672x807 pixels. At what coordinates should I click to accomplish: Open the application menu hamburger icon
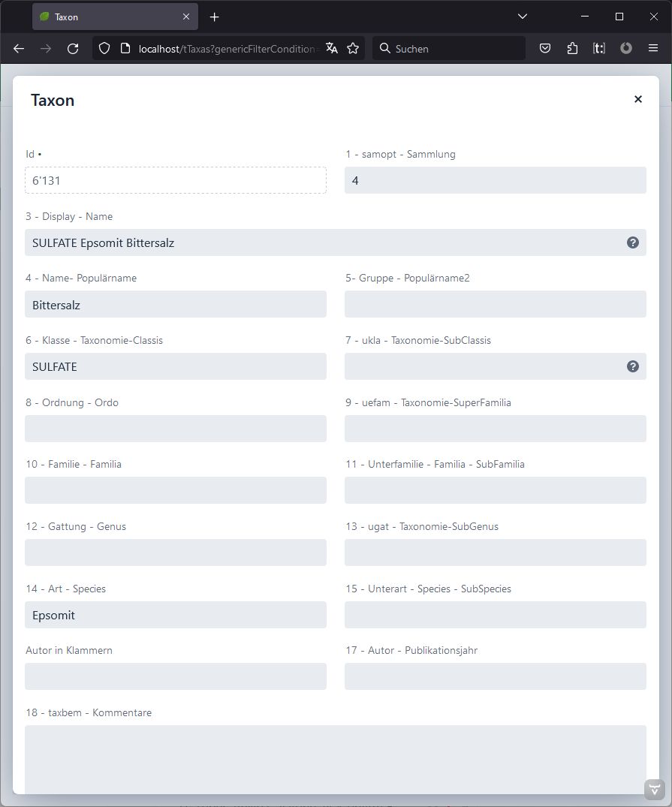pyautogui.click(x=653, y=48)
